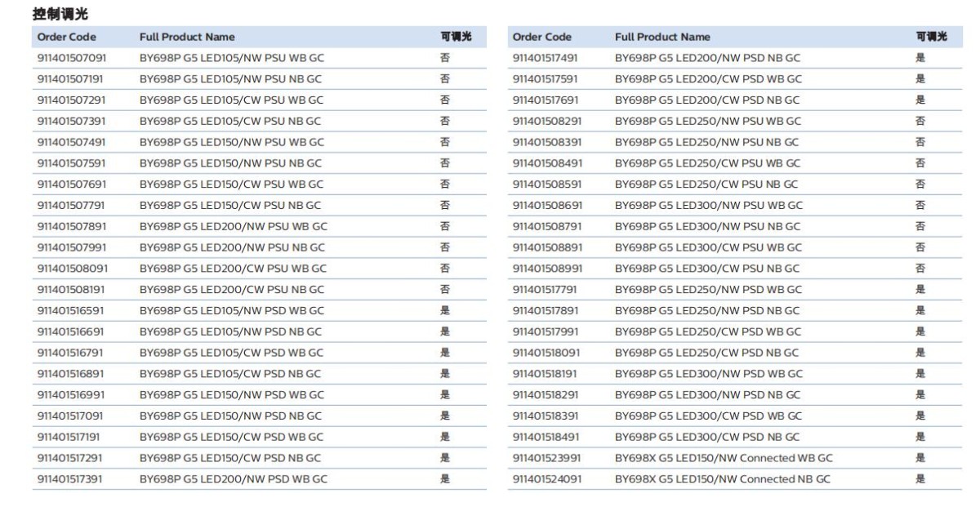Select order code 911401523991

pyautogui.click(x=546, y=458)
